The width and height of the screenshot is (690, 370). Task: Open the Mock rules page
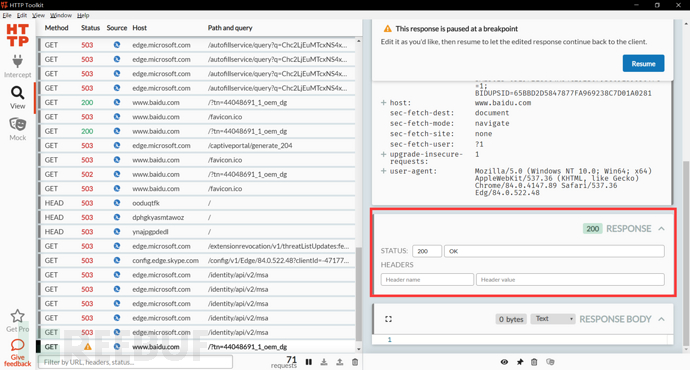click(18, 129)
